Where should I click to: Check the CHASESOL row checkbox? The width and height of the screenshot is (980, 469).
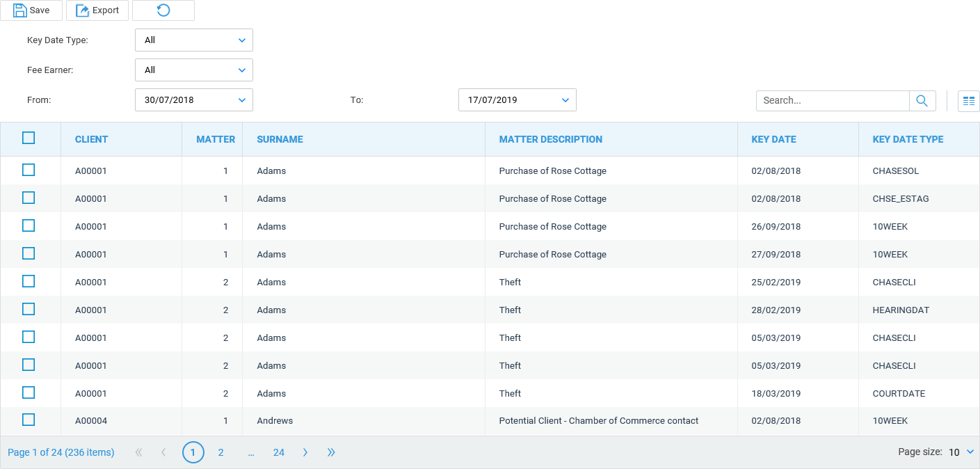coord(29,170)
